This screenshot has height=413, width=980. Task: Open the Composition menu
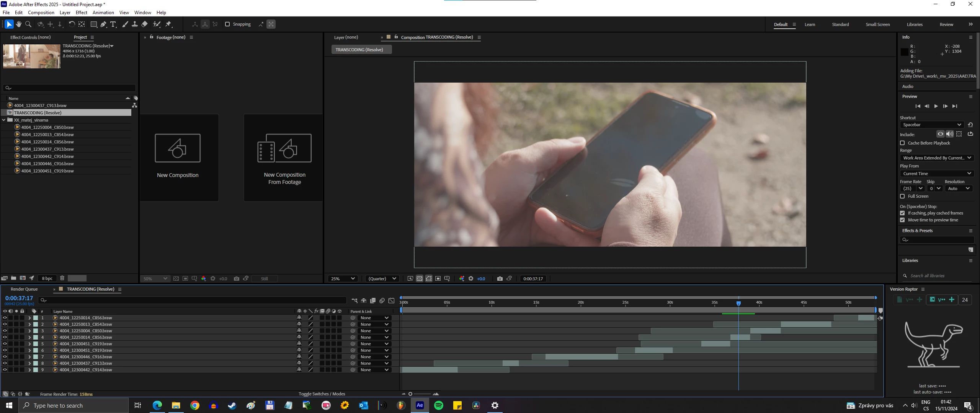(41, 13)
